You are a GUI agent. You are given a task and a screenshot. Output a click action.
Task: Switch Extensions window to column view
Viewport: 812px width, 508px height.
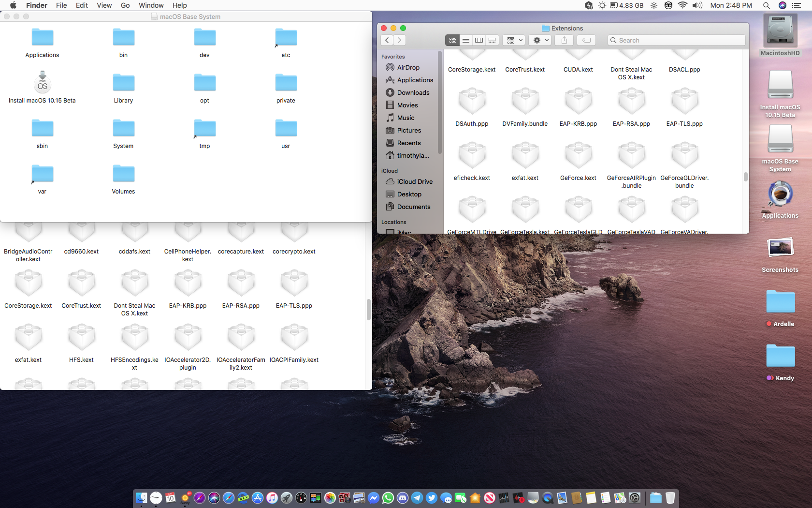pyautogui.click(x=479, y=40)
